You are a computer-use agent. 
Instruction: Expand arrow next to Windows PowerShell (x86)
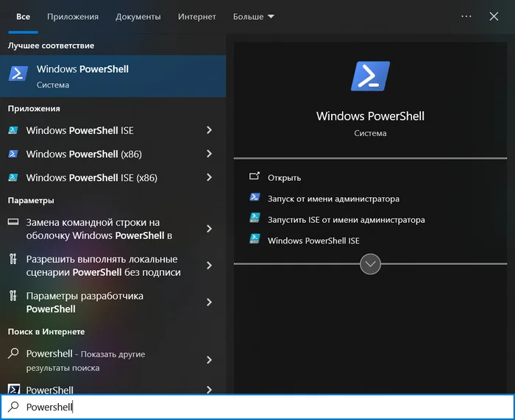pos(209,154)
